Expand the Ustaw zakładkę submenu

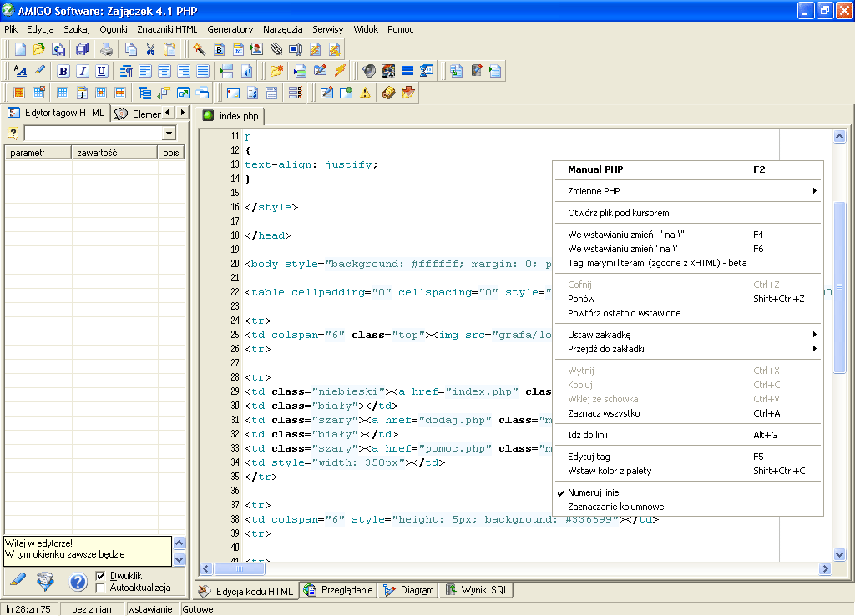coord(688,334)
